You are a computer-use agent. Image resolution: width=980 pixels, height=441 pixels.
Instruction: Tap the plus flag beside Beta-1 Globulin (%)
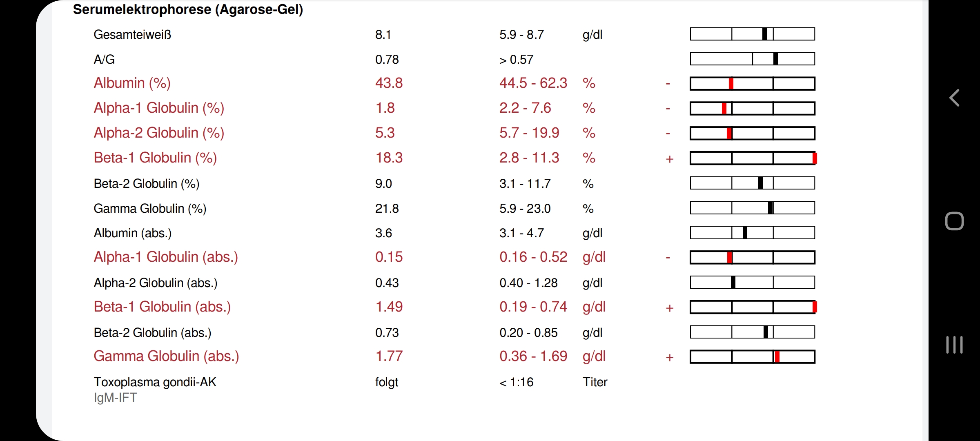[670, 159]
